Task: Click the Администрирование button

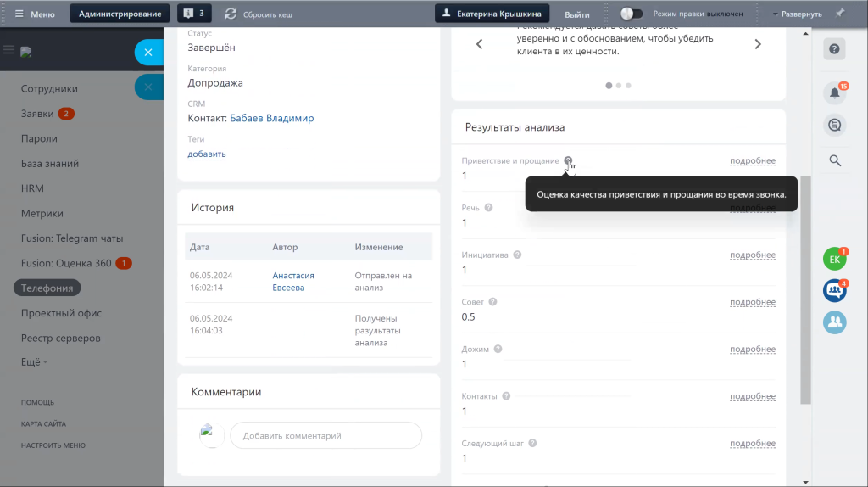Action: point(120,14)
